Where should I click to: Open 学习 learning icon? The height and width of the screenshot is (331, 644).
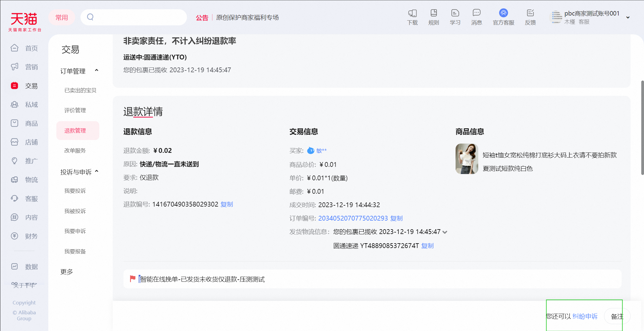click(x=455, y=13)
